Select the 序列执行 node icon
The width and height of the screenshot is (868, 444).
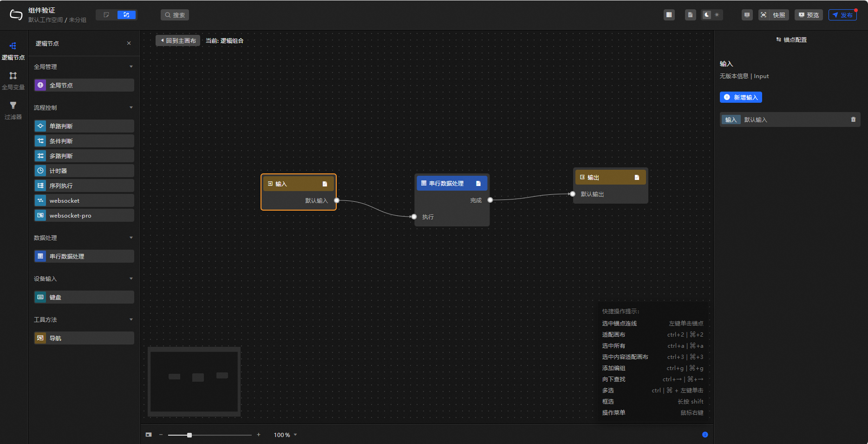pos(40,186)
